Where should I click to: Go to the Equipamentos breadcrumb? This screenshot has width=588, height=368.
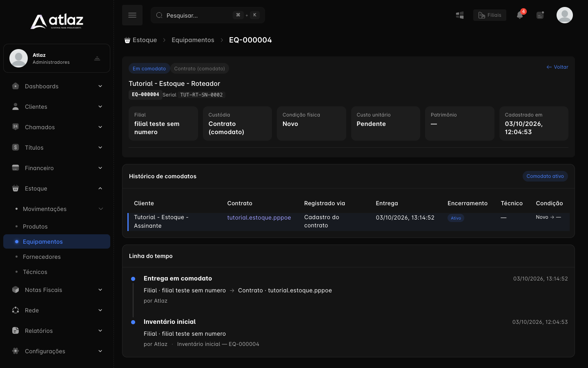click(193, 40)
